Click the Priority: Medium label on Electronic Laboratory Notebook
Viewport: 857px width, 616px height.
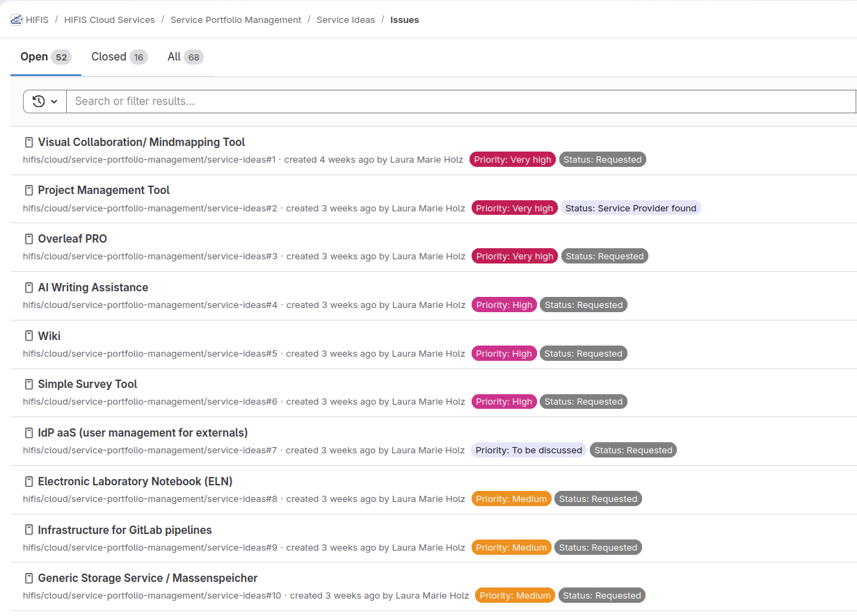[x=511, y=499]
